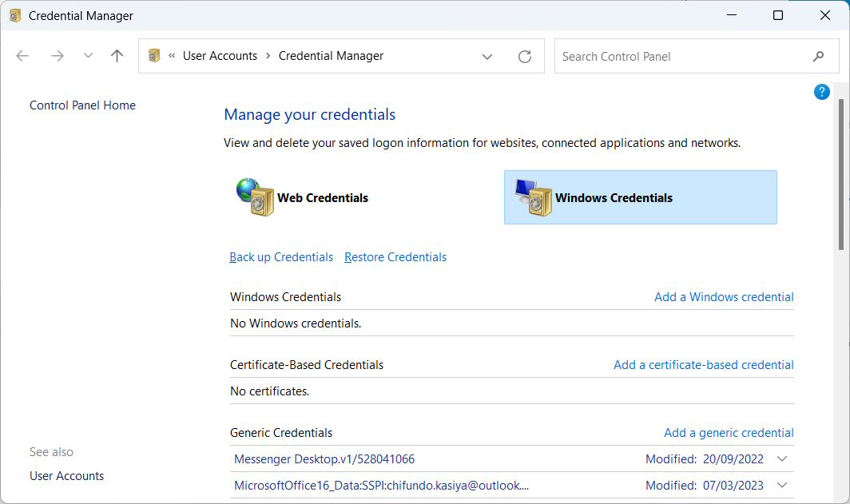
Task: Click the Control Panel icon in address bar
Action: tap(153, 55)
